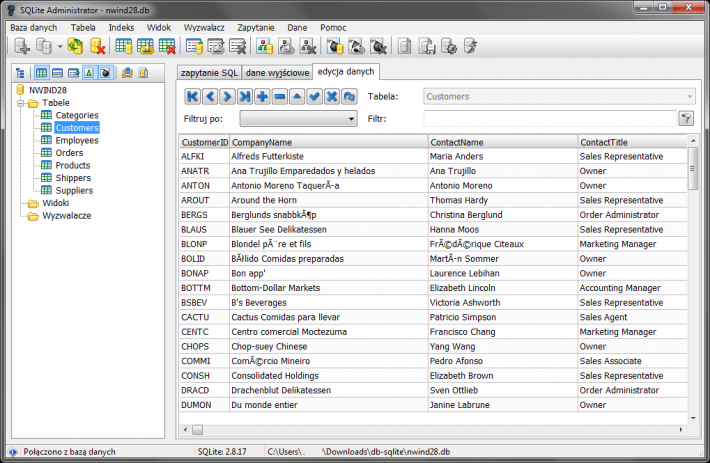The image size is (710, 463).
Task: Click the ContactTitle column header
Action: (633, 142)
